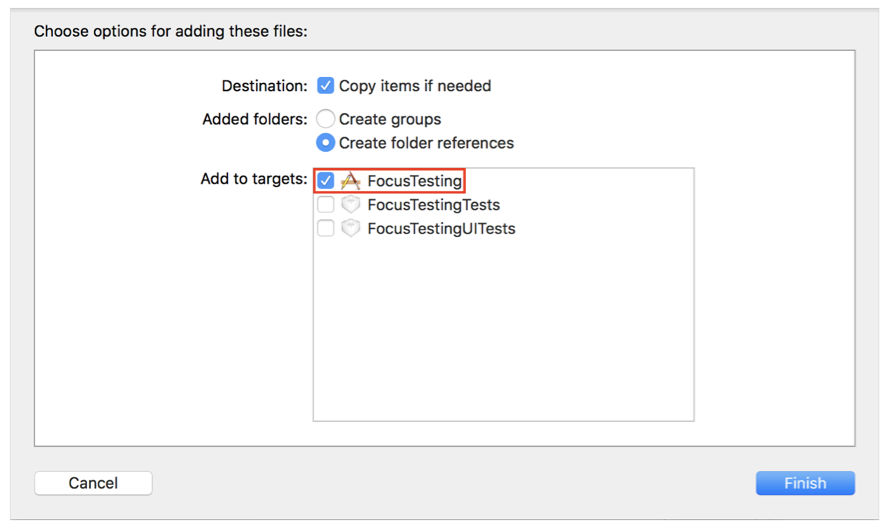This screenshot has height=528, width=888.
Task: Click the FocusTestingUITests shield icon
Action: coord(350,229)
